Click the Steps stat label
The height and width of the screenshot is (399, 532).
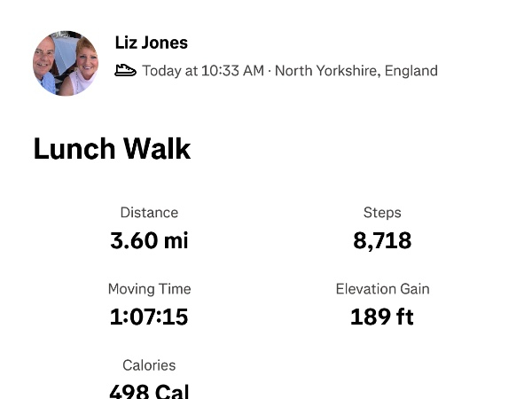point(382,213)
